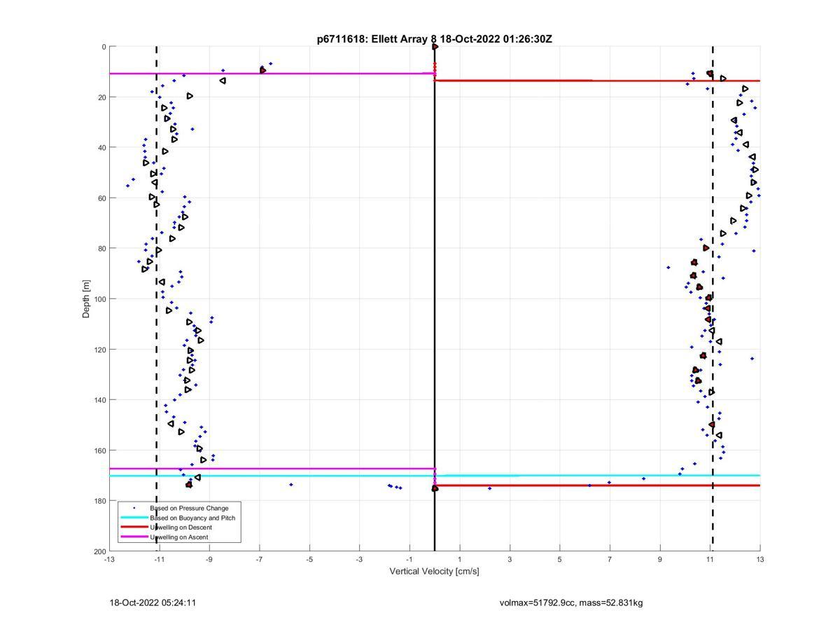Click the x-axis tick label "7"
840x620 pixels.
(610, 560)
